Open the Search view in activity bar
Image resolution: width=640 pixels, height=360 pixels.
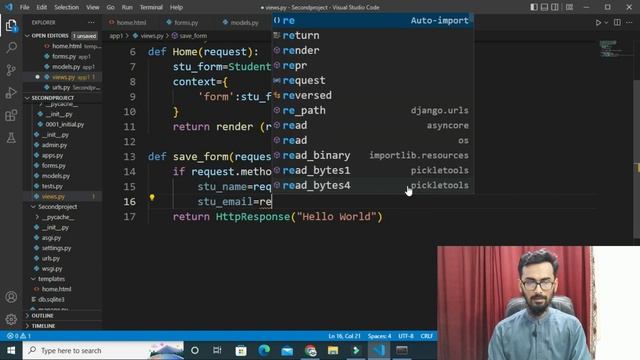(x=11, y=48)
